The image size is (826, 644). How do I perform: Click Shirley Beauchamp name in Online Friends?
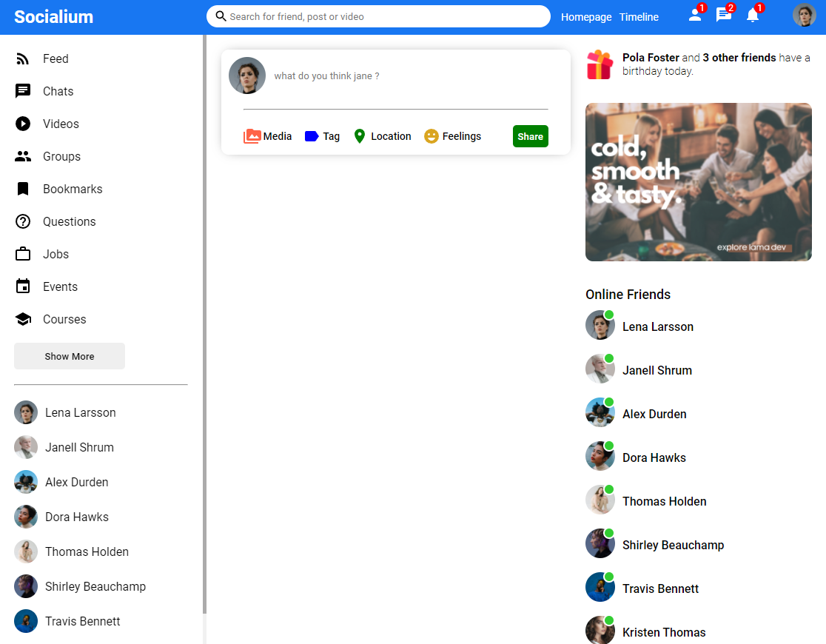(x=674, y=545)
